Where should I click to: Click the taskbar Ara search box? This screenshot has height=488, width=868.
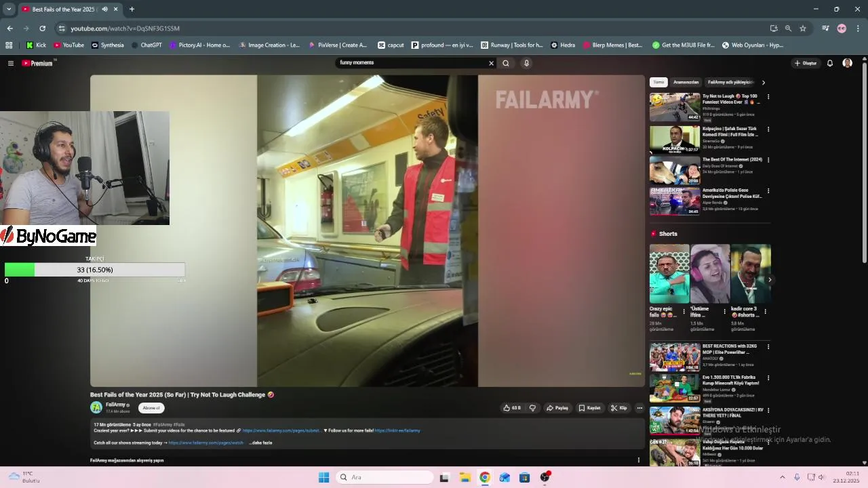[x=384, y=477]
